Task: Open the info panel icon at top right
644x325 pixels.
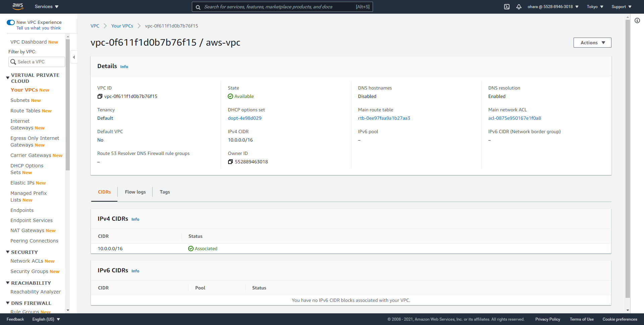Action: 637,20
